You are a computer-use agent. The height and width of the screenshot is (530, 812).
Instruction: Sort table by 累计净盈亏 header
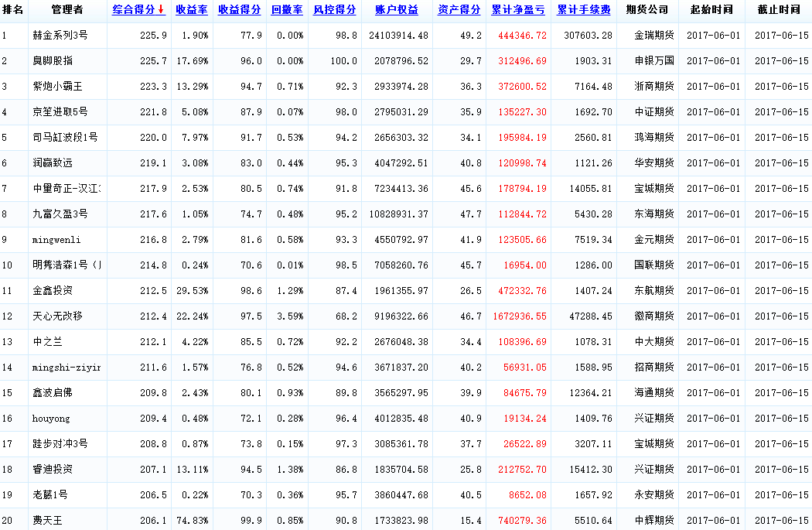pos(518,10)
